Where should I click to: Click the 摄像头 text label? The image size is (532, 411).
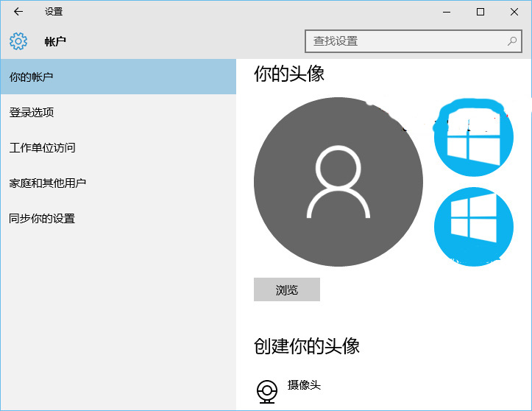click(x=304, y=385)
